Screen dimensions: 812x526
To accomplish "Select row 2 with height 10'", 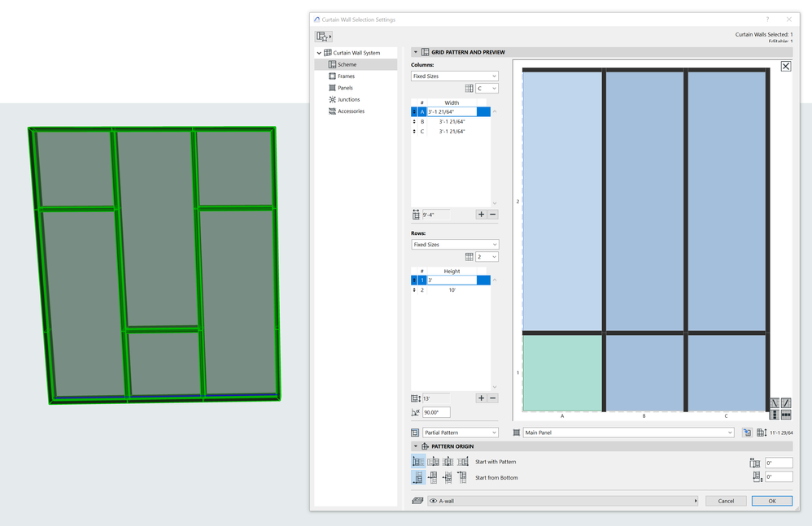I will [451, 290].
